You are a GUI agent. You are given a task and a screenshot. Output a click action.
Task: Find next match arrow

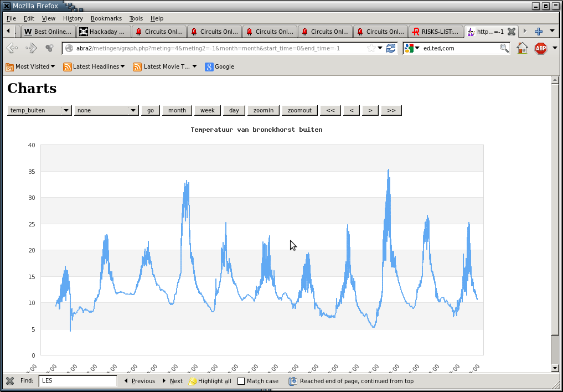[173, 381]
